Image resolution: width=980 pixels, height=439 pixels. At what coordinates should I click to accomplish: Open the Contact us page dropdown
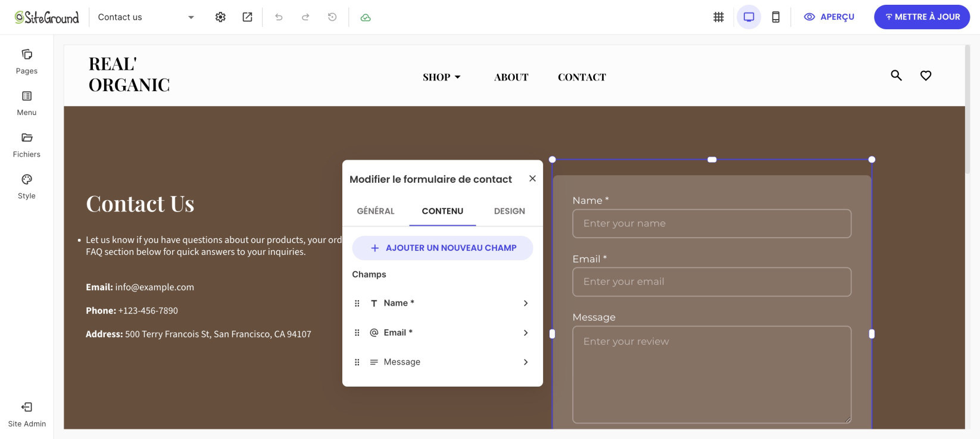[x=146, y=17]
